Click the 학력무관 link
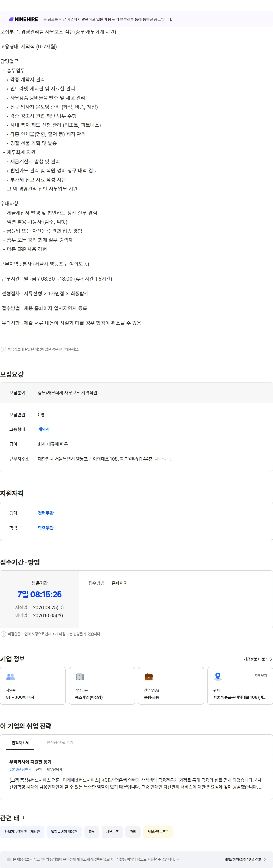The image size is (273, 868). pos(46,528)
